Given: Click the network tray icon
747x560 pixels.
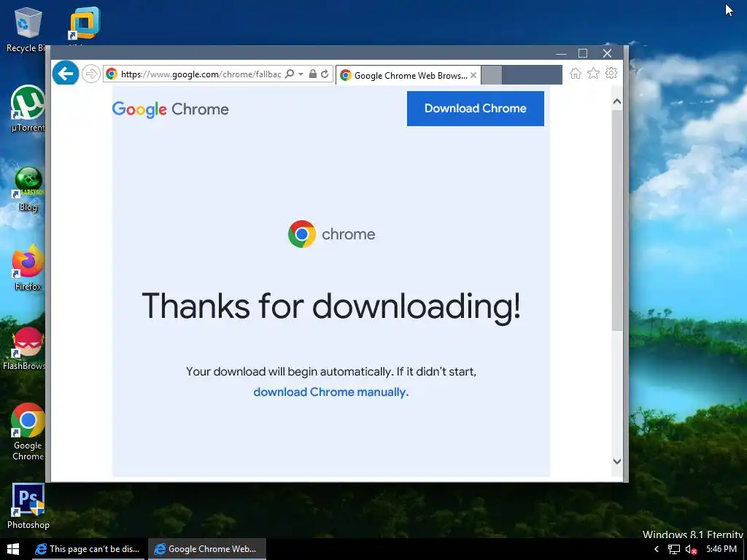Looking at the screenshot, I should 673,549.
